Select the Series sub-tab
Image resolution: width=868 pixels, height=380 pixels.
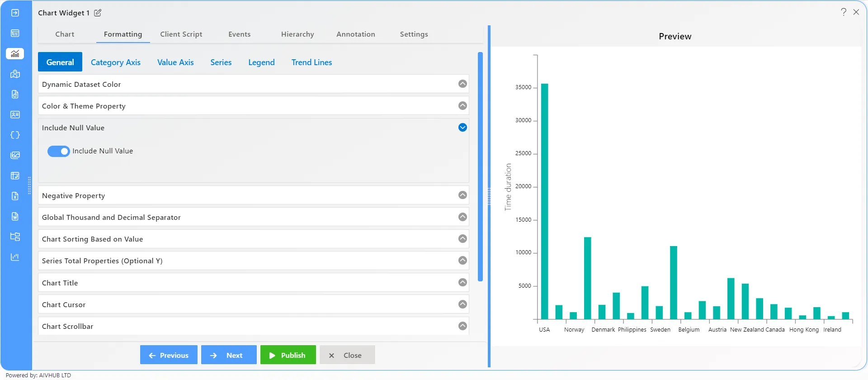coord(221,62)
